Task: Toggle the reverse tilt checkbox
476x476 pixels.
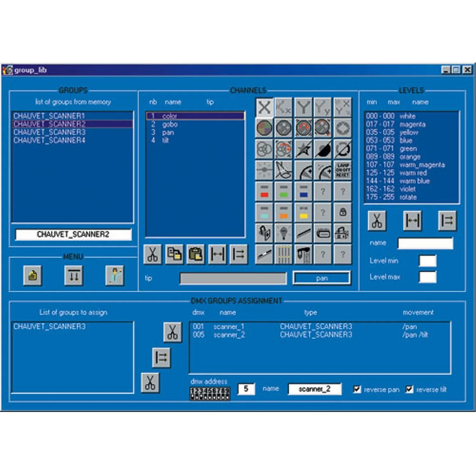Action: pos(409,389)
